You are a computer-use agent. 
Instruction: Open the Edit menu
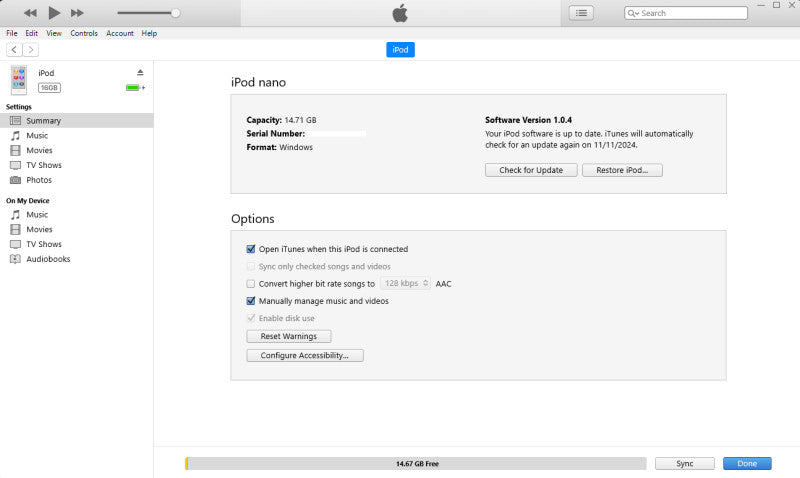coord(32,33)
